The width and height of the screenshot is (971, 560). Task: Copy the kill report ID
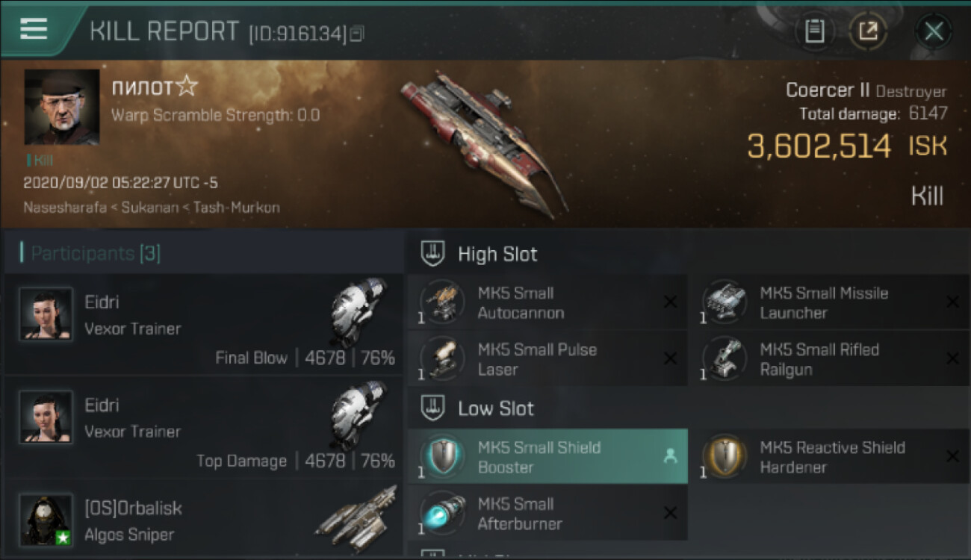point(357,34)
